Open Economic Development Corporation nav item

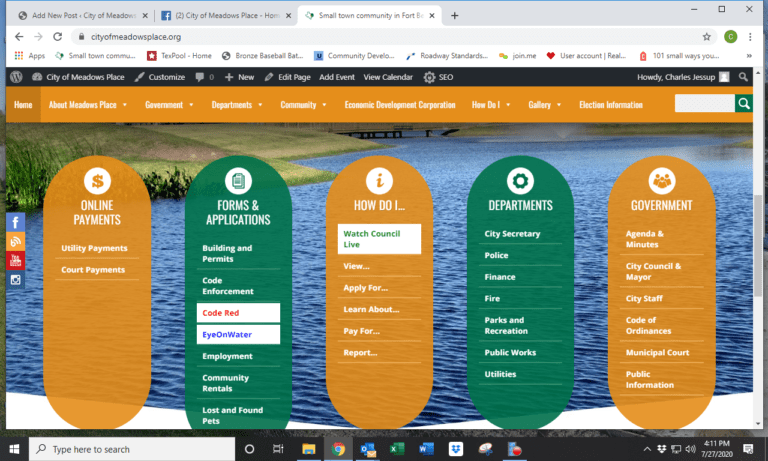(x=400, y=105)
